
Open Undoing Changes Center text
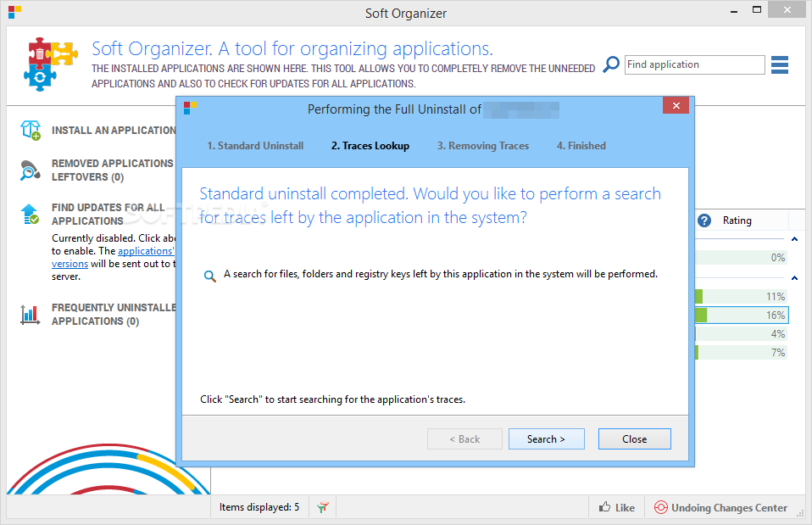point(729,508)
